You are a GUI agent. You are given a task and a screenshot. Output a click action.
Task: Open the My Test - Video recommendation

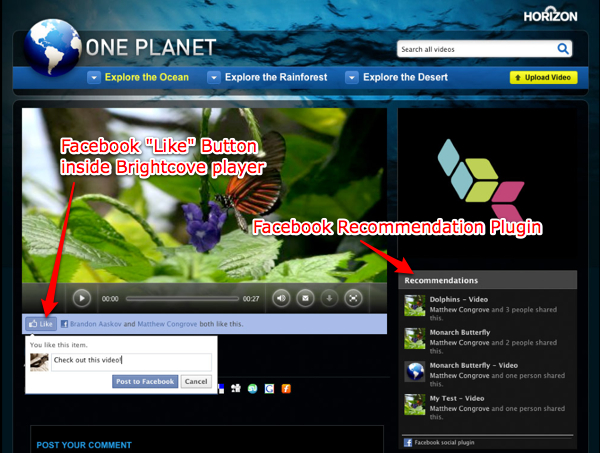(x=457, y=398)
